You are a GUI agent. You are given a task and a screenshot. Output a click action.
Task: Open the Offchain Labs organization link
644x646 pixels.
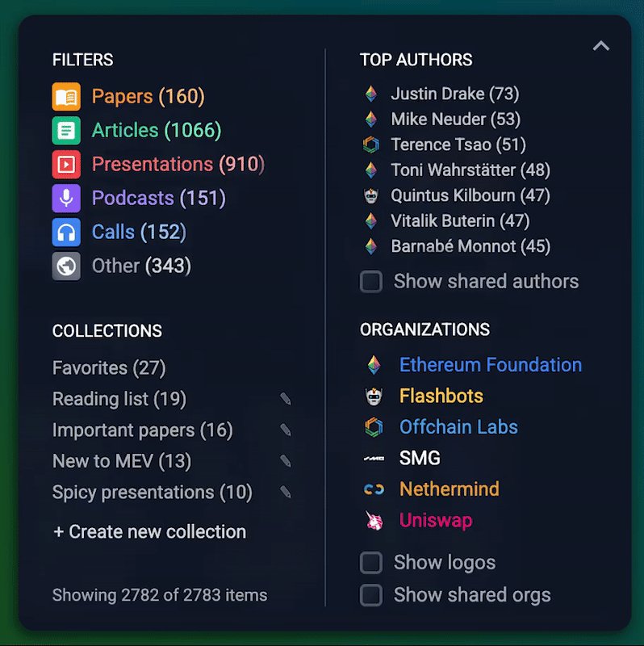click(x=458, y=427)
